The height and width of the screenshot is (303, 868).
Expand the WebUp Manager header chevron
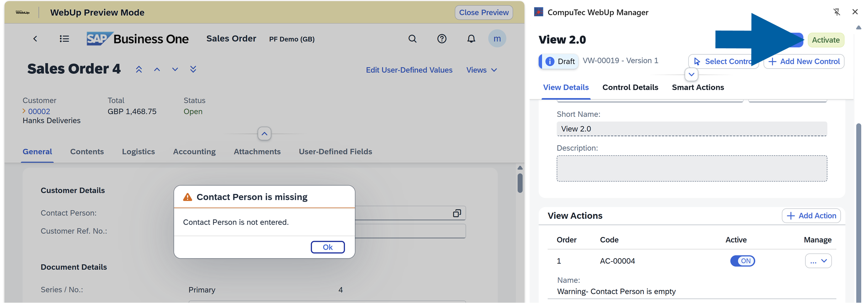pos(691,75)
